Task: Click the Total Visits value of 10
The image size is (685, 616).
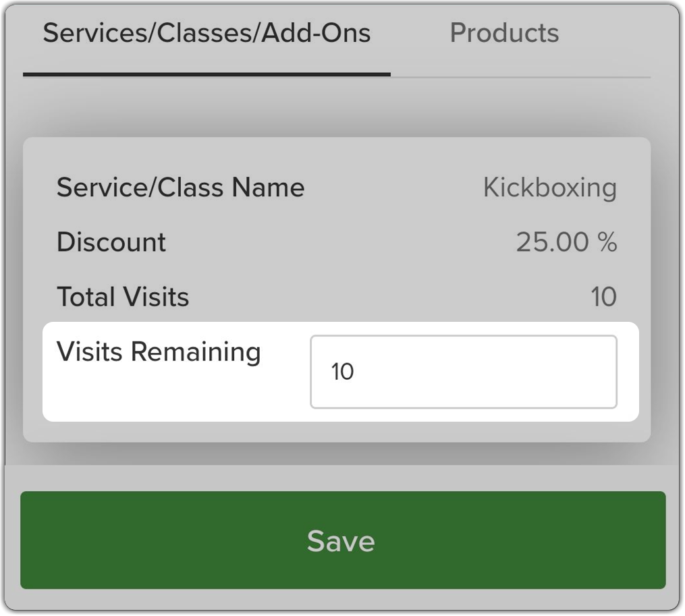Action: click(604, 297)
